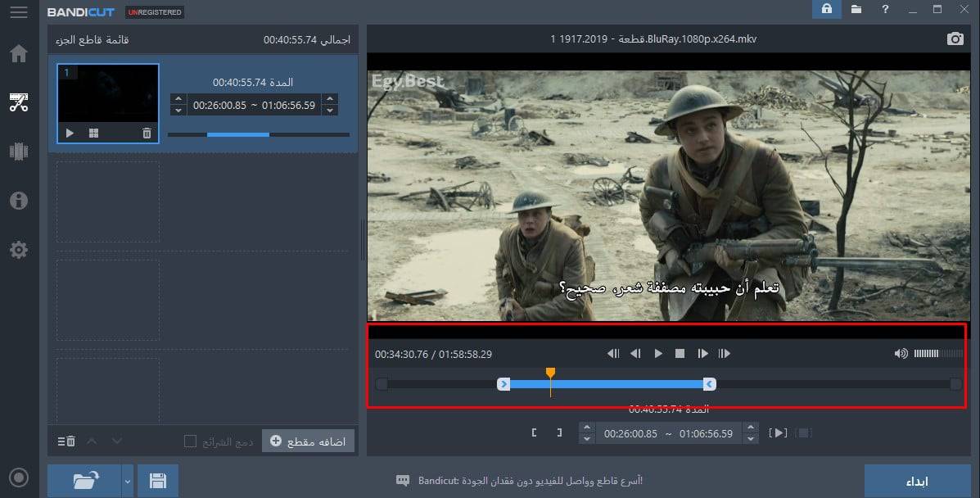Screen dimensions: 980x498
Task: Open file with folder button
Action: pos(85,481)
